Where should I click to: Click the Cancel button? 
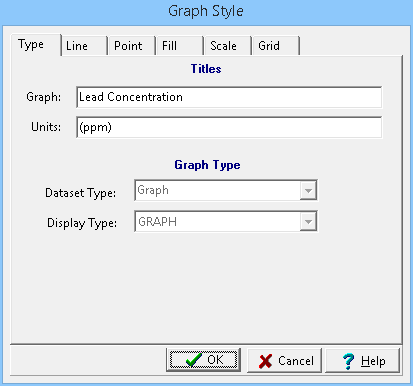[x=284, y=360]
